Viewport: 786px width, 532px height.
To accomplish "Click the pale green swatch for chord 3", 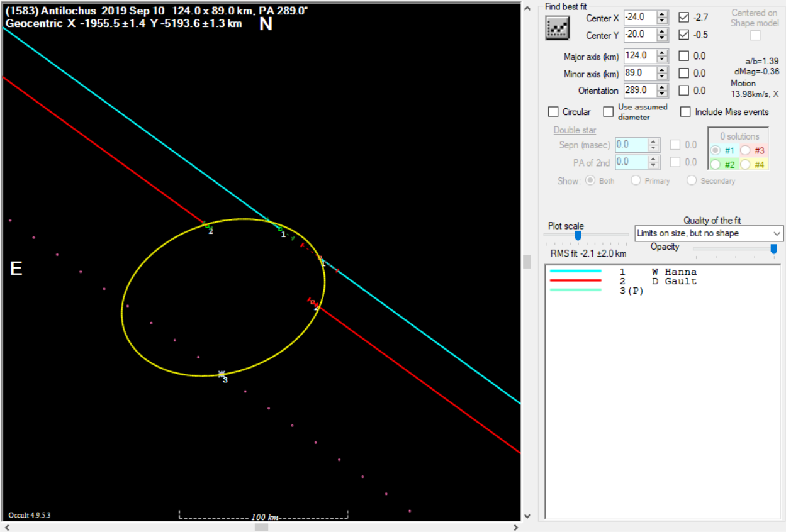I will click(575, 290).
